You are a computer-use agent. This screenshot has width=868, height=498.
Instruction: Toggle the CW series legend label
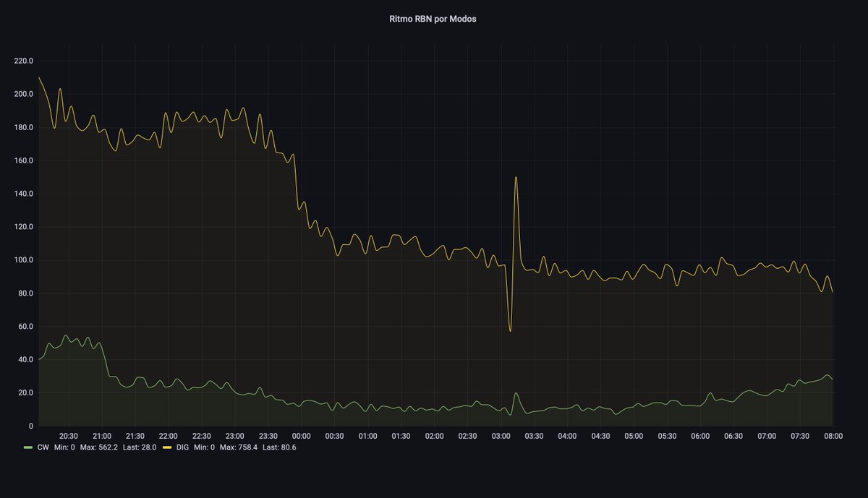point(43,447)
